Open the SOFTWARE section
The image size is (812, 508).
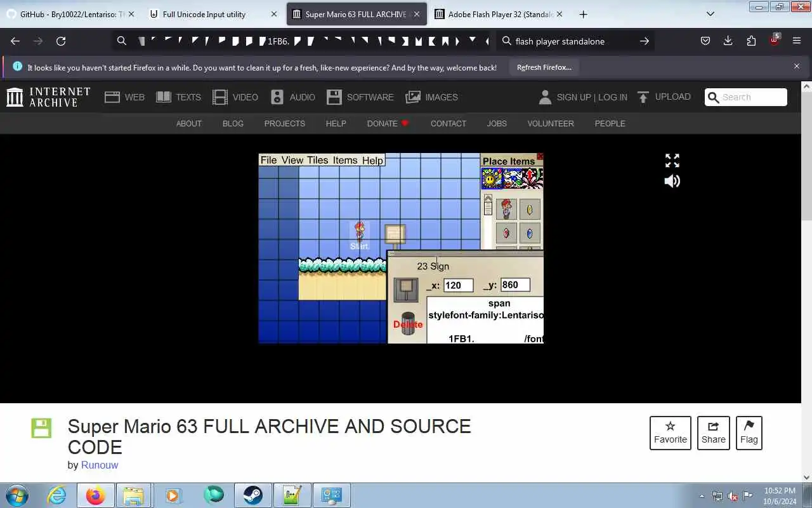point(360,97)
